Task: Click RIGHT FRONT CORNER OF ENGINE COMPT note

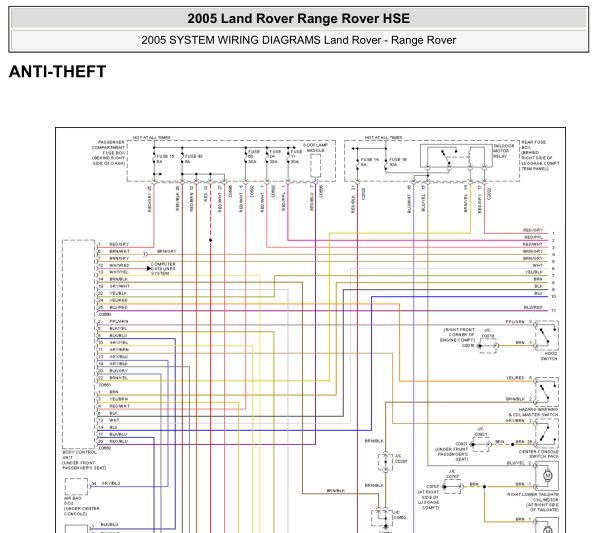Action: point(459,335)
